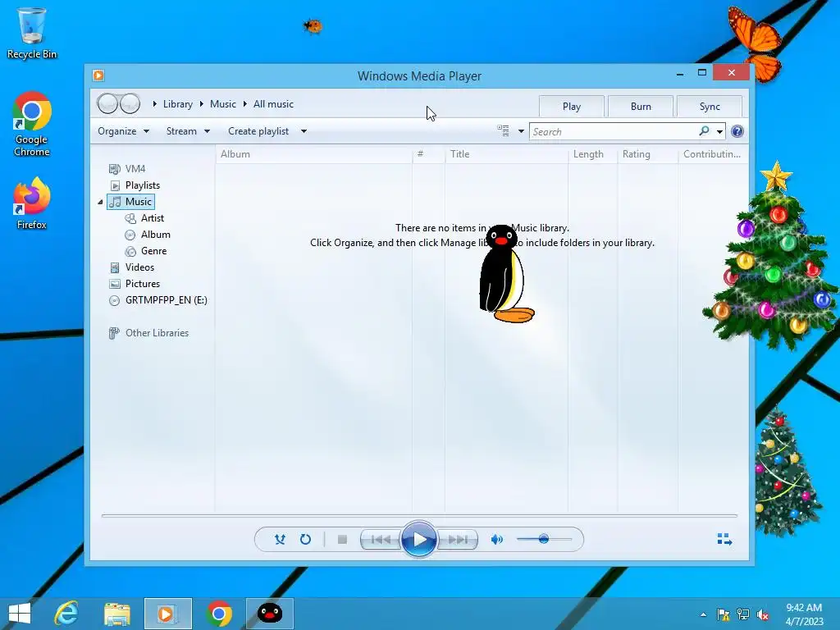Open the Organize menu
This screenshot has width=840, height=630.
pos(123,131)
